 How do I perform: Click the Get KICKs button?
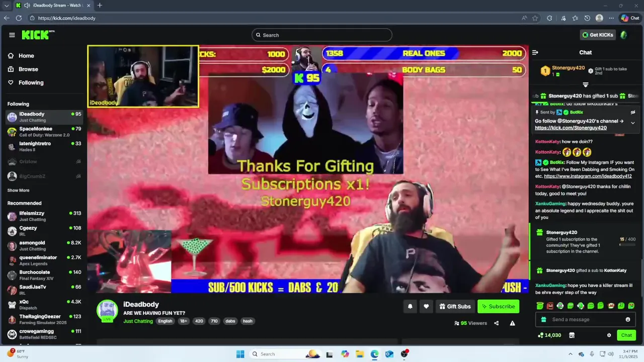point(598,35)
